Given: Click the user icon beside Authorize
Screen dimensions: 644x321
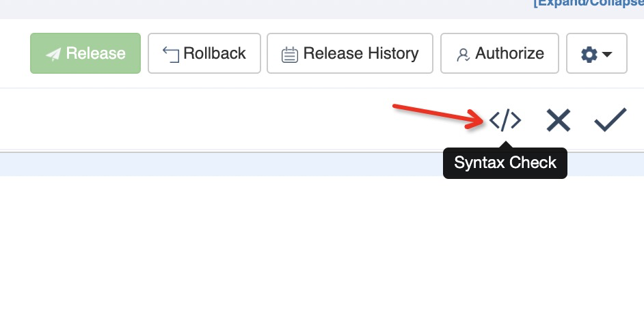Looking at the screenshot, I should (x=463, y=55).
